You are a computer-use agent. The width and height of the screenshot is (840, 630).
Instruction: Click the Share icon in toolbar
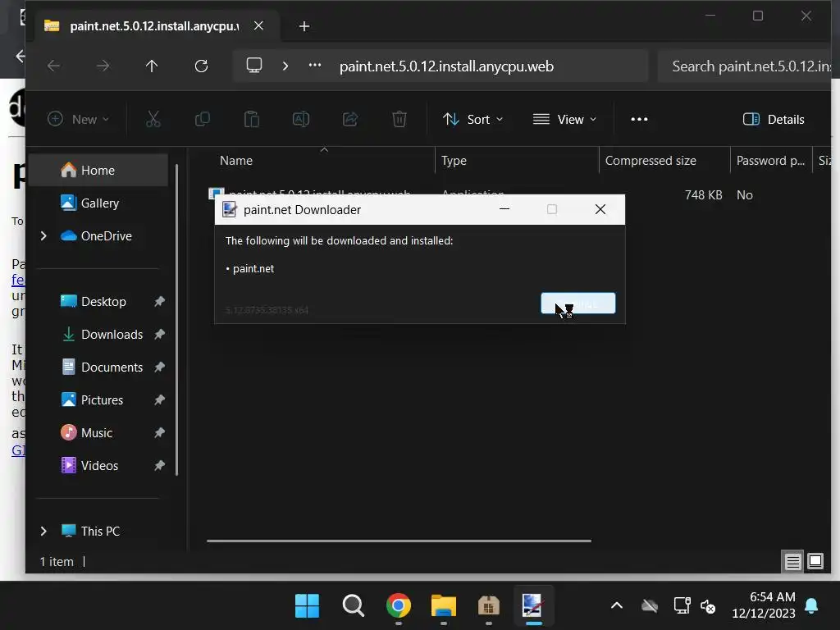(x=350, y=119)
